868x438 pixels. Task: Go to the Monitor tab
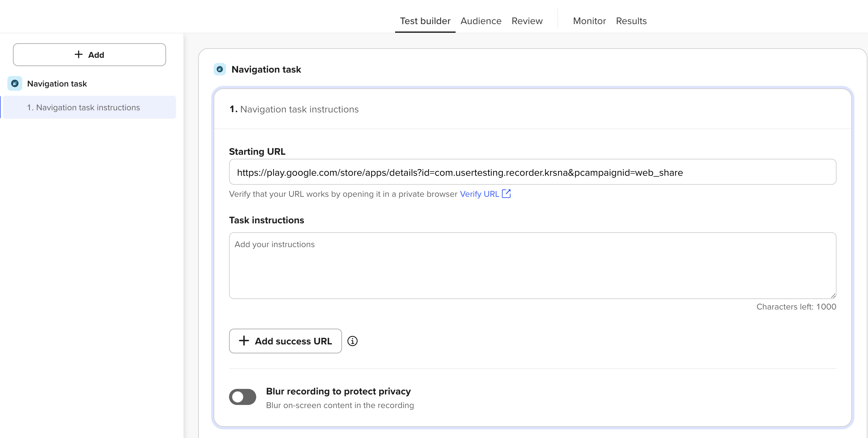click(x=589, y=21)
